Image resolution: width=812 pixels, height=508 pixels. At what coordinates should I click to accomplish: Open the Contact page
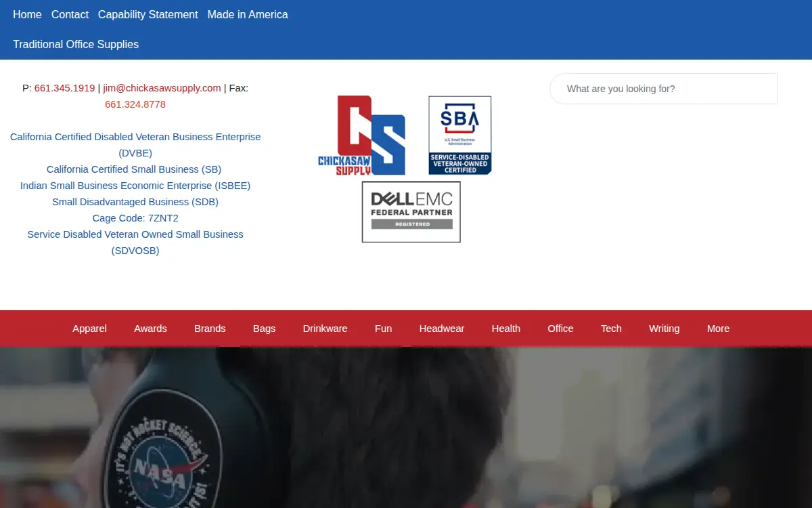tap(70, 14)
